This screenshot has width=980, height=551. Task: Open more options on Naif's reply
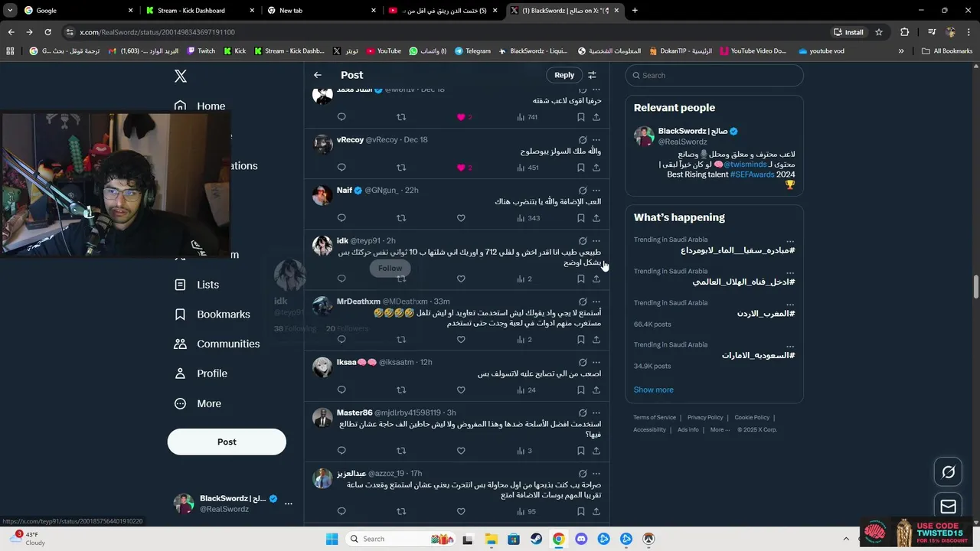pos(596,191)
